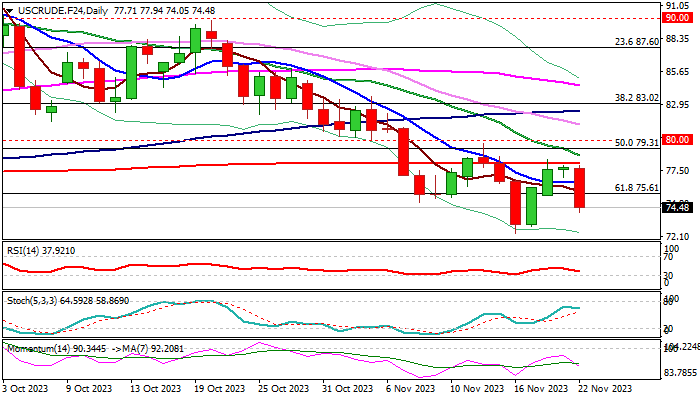The image size is (700, 400).
Task: Select the RSI(14) indicator label
Action: (x=40, y=250)
